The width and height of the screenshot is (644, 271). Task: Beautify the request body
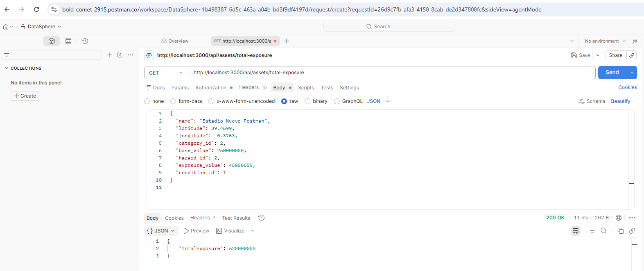621,101
